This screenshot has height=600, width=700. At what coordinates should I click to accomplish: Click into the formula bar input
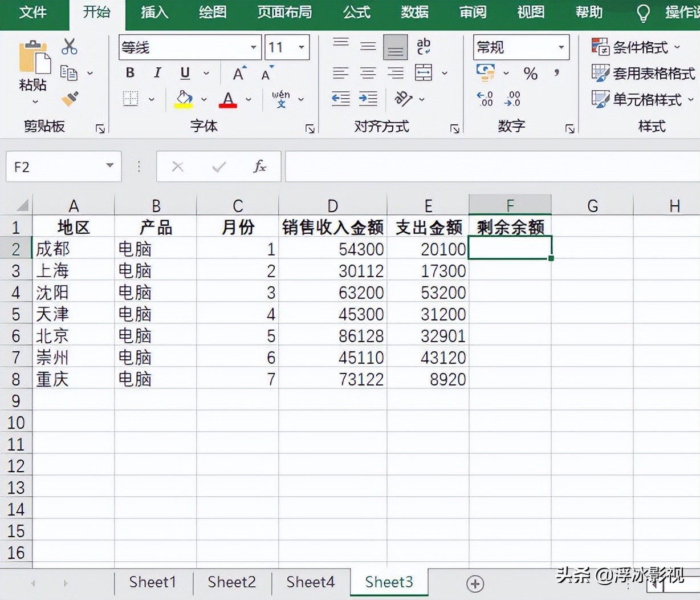(493, 167)
